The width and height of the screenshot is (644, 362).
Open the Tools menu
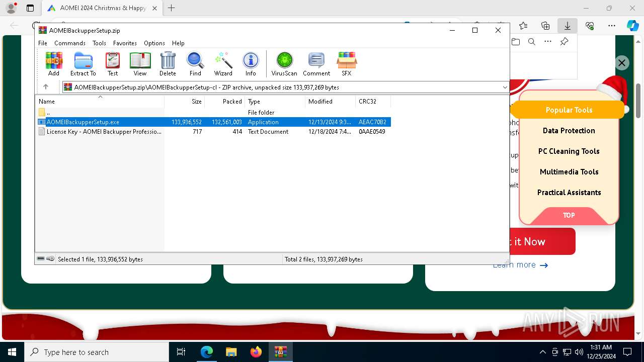tap(99, 43)
